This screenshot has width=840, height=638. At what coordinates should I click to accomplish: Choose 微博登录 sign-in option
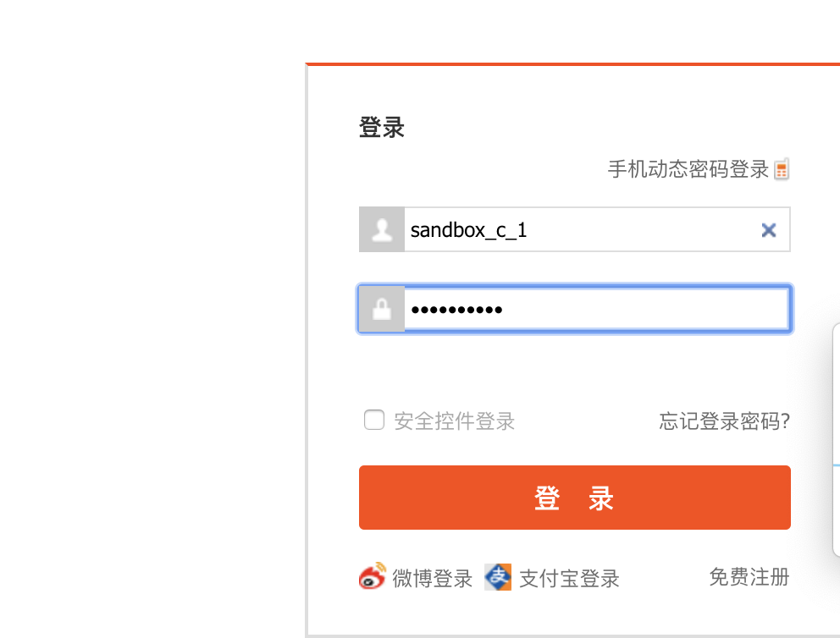(432, 578)
